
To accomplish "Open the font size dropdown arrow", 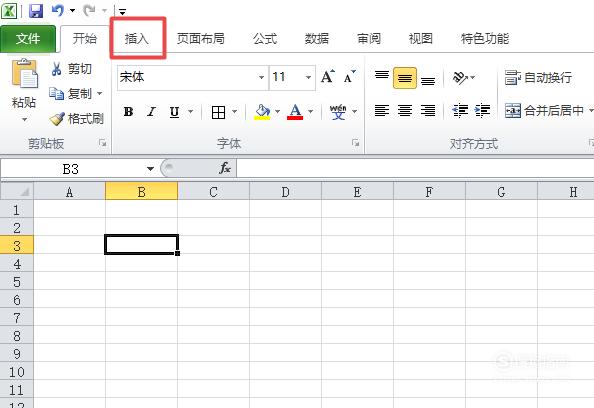I will (x=308, y=77).
